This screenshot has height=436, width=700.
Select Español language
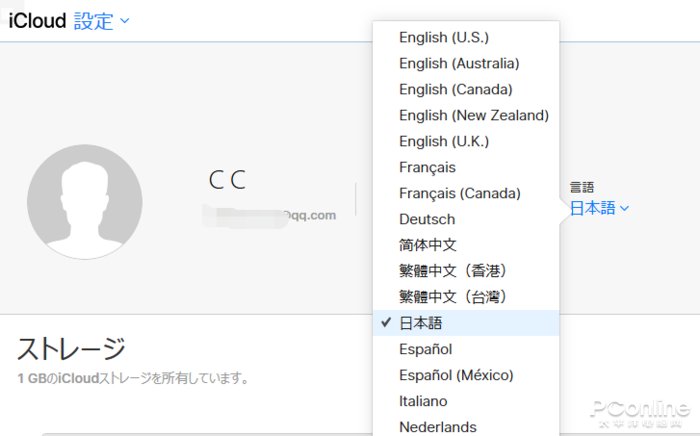point(466,349)
